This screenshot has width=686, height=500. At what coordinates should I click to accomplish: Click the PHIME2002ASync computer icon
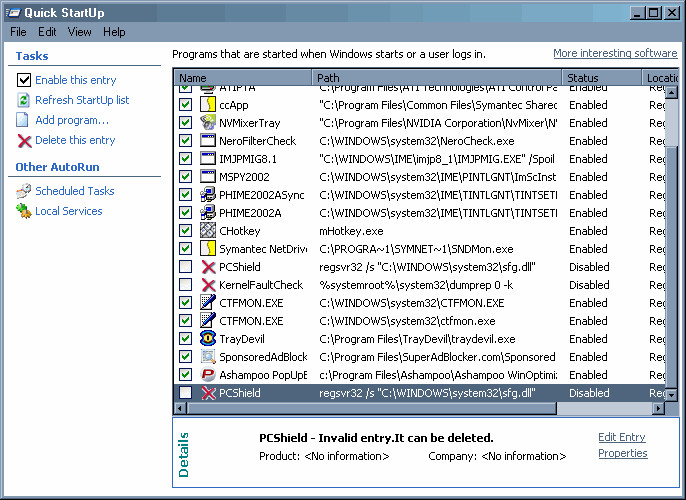208,195
